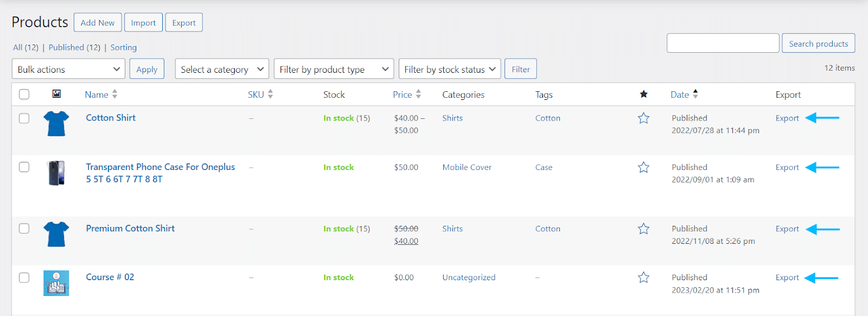This screenshot has height=316, width=868.
Task: Click the image column header icon
Action: [56, 94]
